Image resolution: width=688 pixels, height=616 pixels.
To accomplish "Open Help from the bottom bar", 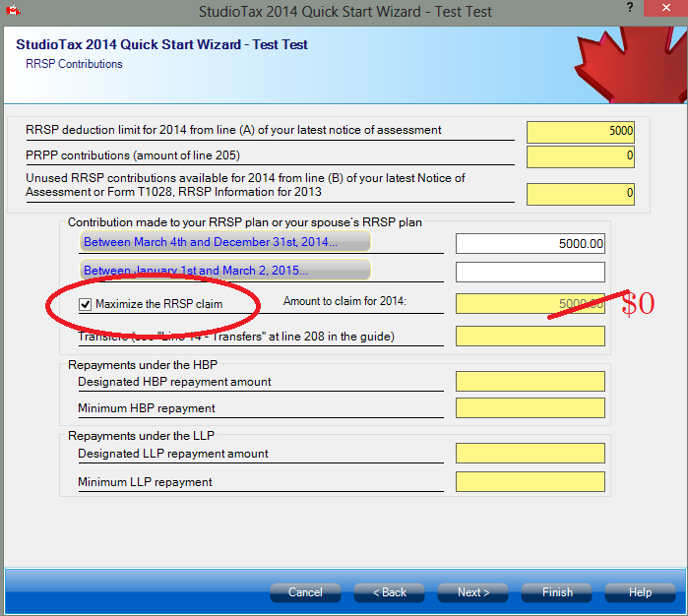I will click(x=640, y=592).
